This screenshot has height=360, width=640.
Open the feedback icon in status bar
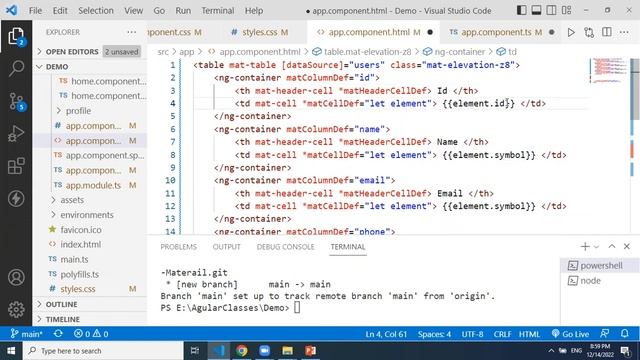pyautogui.click(x=605, y=334)
